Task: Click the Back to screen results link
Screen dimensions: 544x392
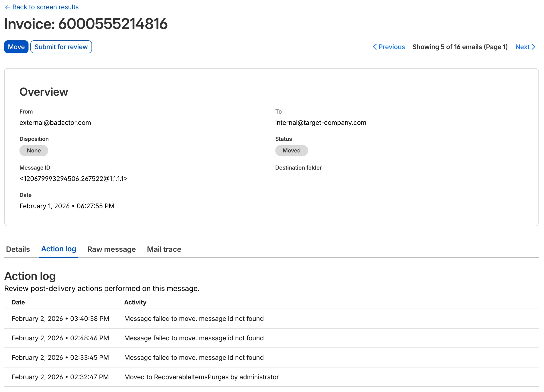Action: tap(45, 7)
